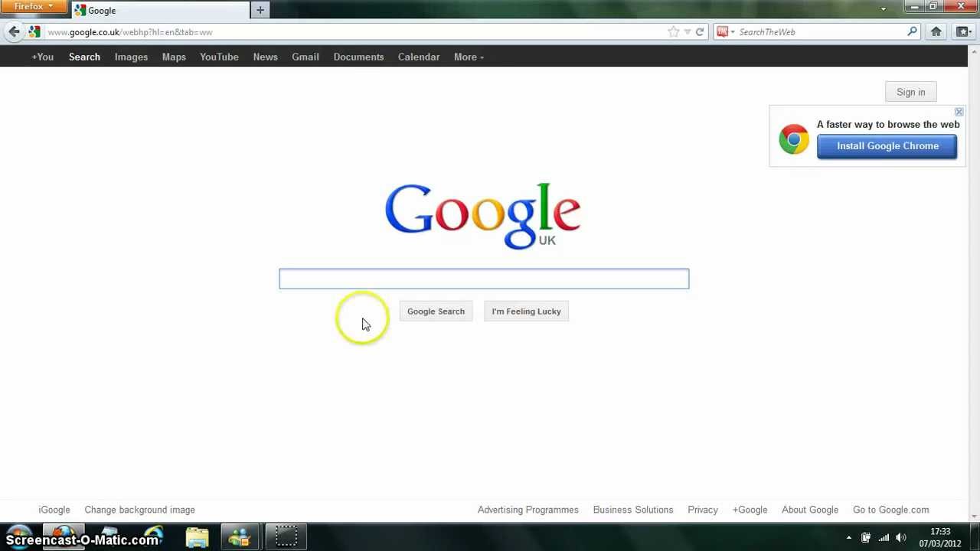
Task: Go back with the browser back arrow
Action: (14, 31)
